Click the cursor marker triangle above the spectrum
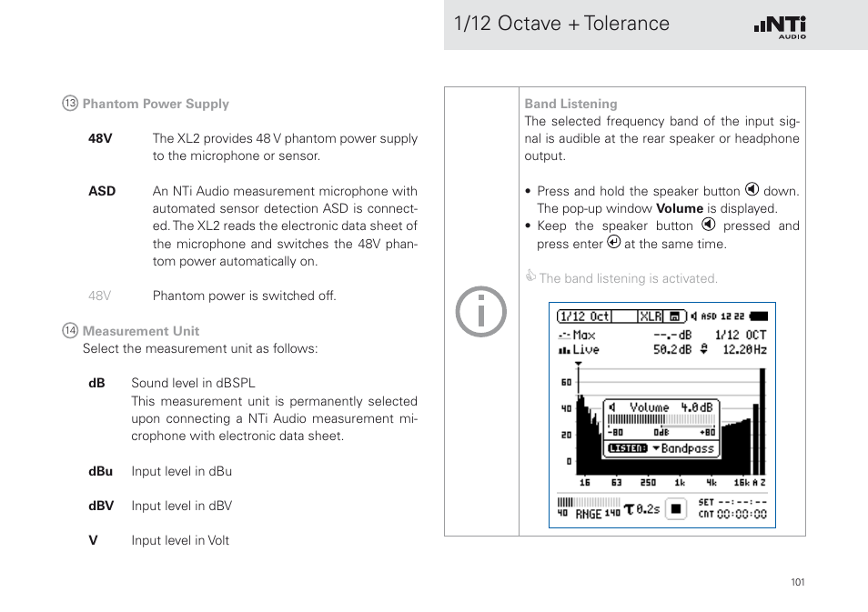This screenshot has width=868, height=612. 578,364
